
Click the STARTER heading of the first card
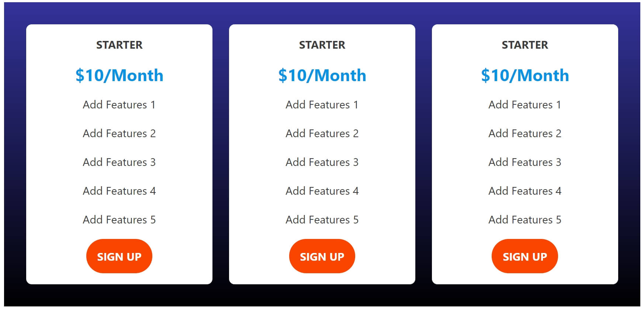point(119,45)
